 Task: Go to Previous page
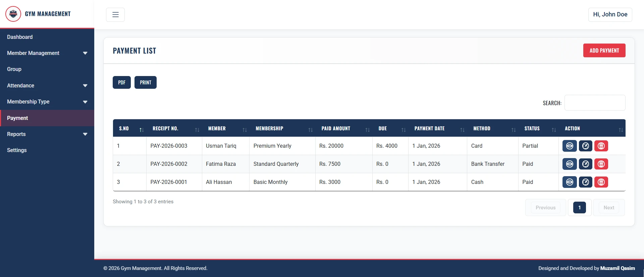click(x=545, y=208)
